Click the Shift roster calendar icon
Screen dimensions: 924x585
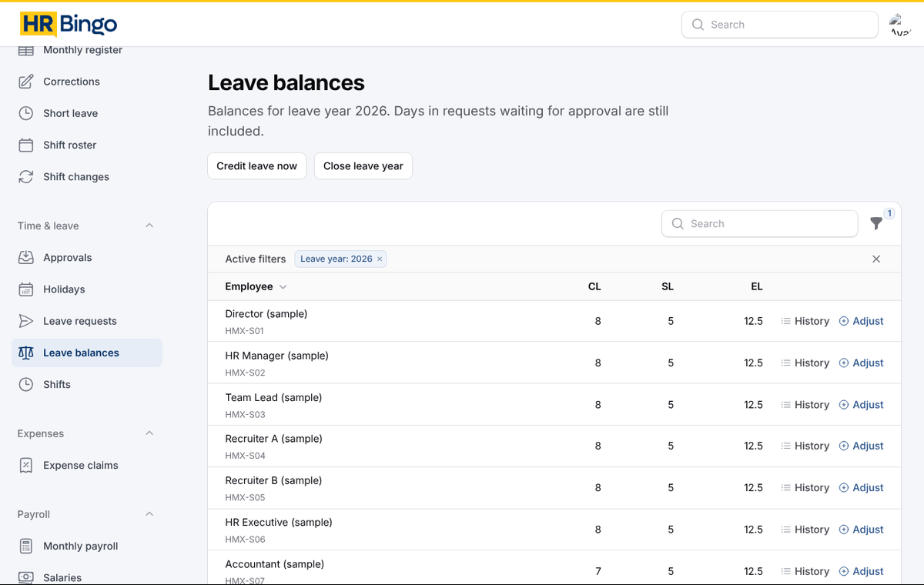[26, 145]
